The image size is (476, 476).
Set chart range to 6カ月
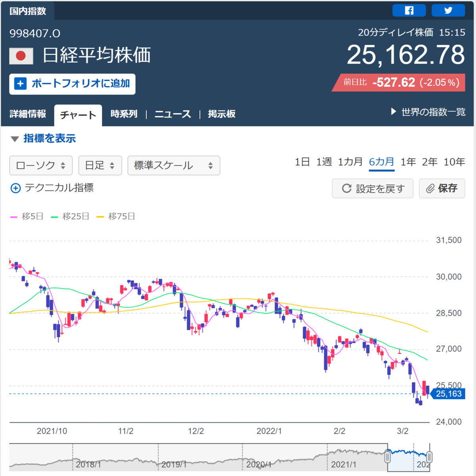[382, 162]
